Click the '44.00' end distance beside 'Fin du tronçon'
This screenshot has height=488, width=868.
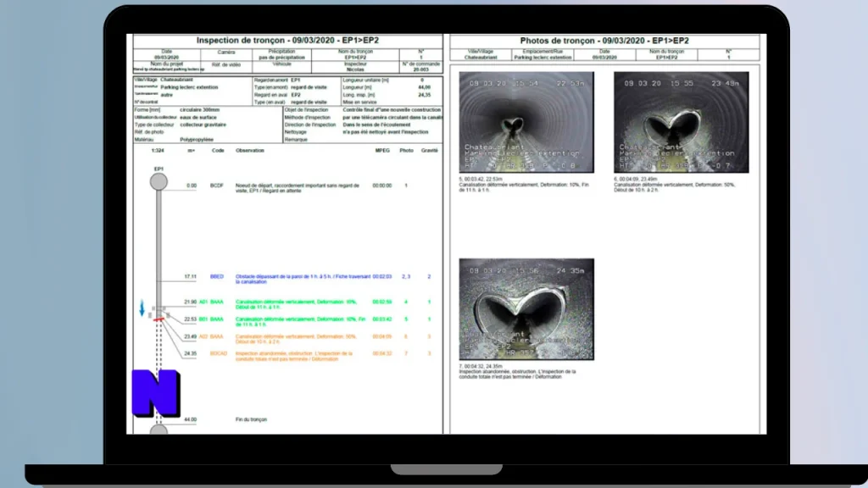coord(191,420)
